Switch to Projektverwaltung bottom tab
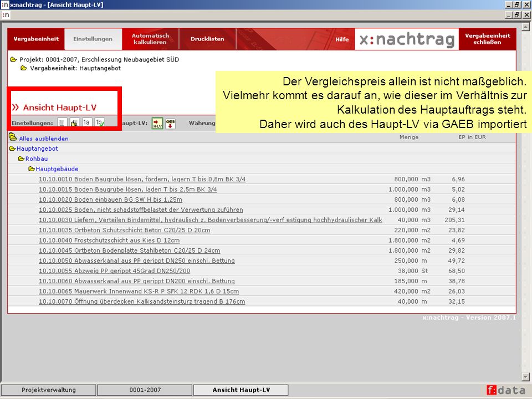Screen dimensions: 532x399 (49, 390)
